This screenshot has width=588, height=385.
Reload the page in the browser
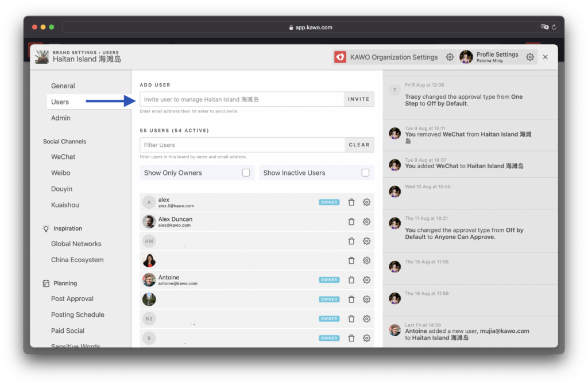pyautogui.click(x=554, y=27)
